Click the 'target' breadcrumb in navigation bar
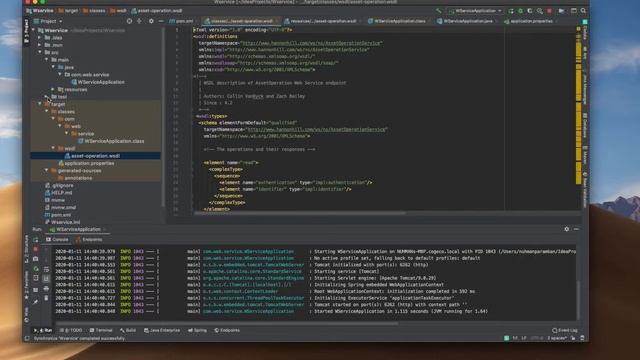Viewport: 640px width, 360px height. (68, 11)
